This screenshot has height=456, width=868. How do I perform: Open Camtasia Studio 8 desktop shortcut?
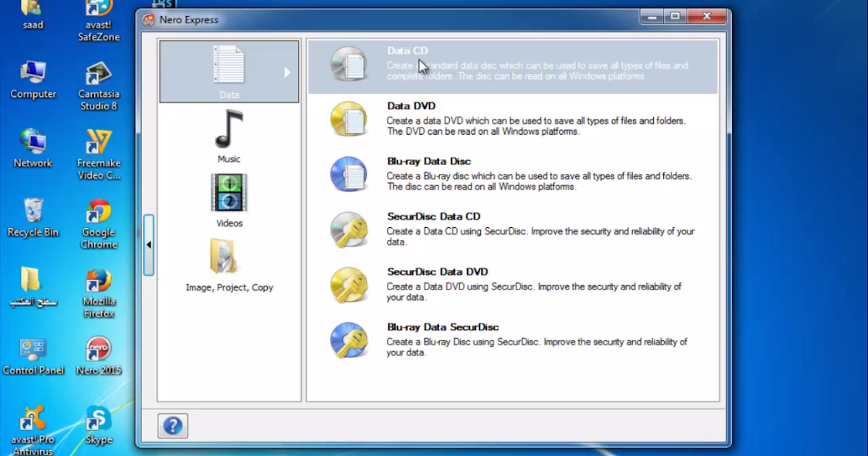(99, 74)
